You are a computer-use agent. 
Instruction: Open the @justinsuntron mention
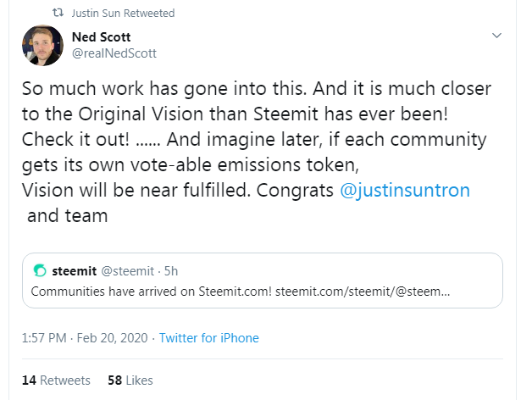(405, 189)
